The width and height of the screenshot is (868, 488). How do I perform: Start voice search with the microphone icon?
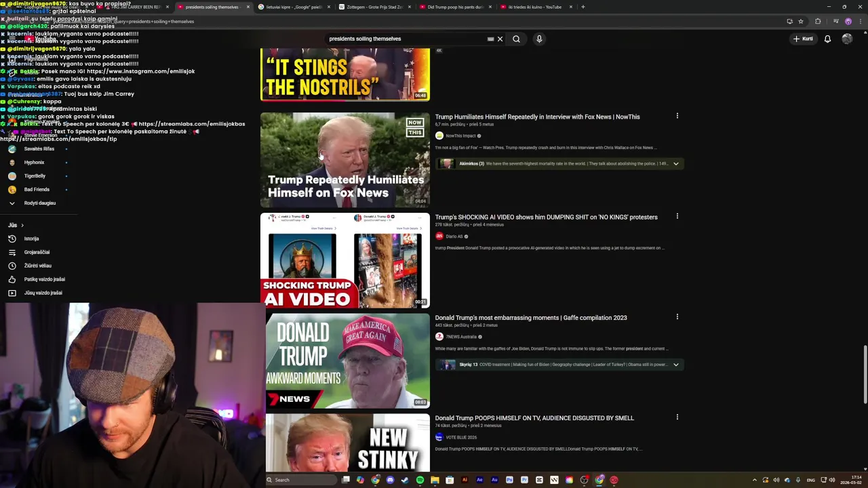click(539, 39)
